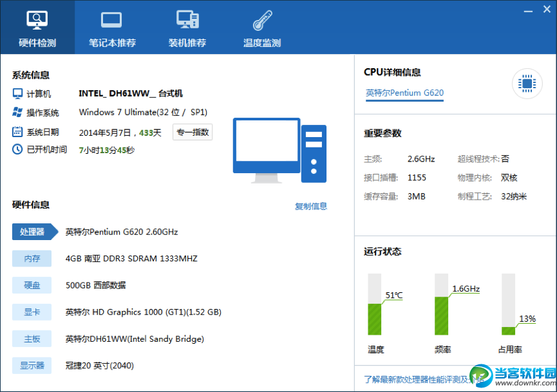Click the 复制信息 link
Image resolution: width=557 pixels, height=392 pixels.
pyautogui.click(x=311, y=206)
